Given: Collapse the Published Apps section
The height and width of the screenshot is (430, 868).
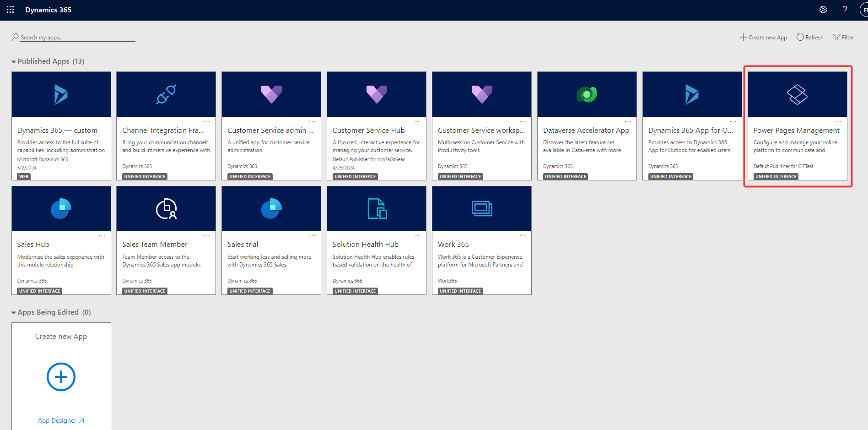Looking at the screenshot, I should (14, 61).
